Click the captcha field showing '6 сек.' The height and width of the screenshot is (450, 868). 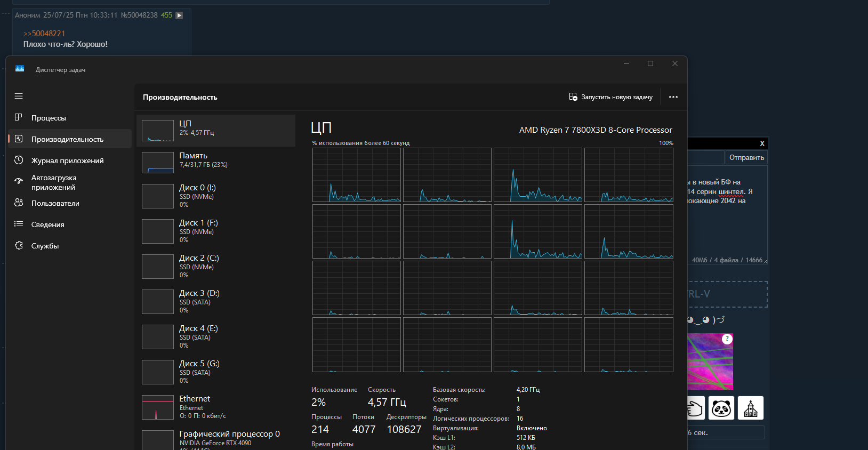[x=726, y=432]
